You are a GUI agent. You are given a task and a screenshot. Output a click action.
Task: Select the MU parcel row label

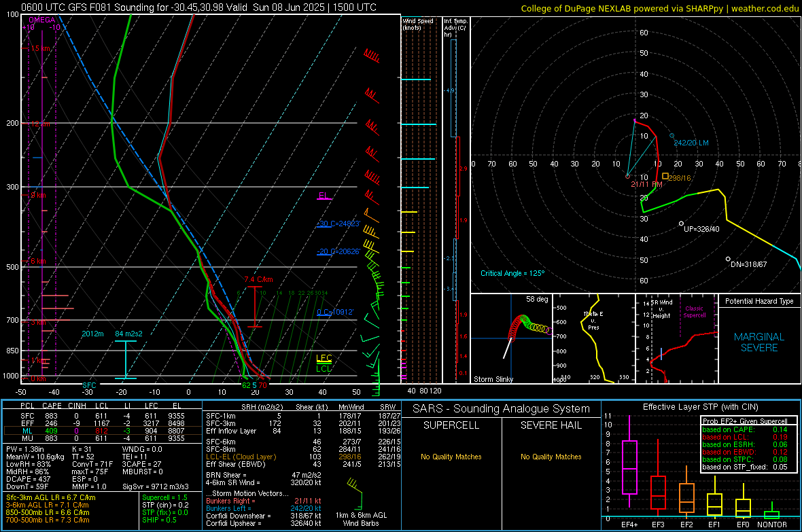click(x=27, y=439)
